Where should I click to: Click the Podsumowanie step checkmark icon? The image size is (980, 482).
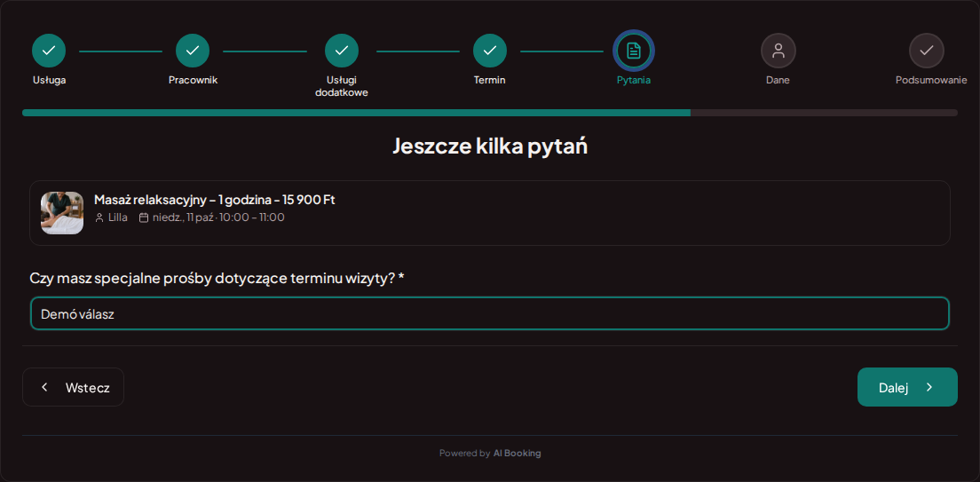[x=926, y=51]
